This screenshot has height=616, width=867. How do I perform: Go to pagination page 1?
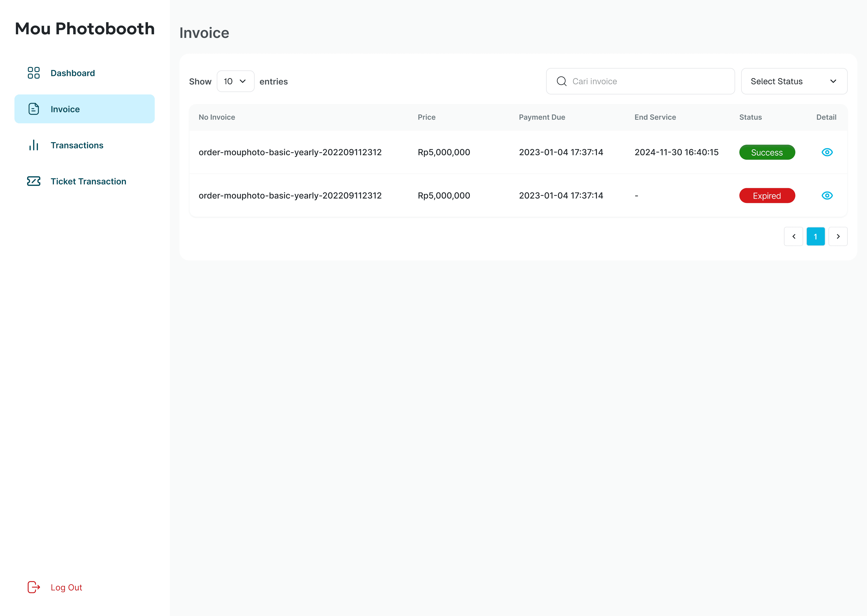(815, 236)
